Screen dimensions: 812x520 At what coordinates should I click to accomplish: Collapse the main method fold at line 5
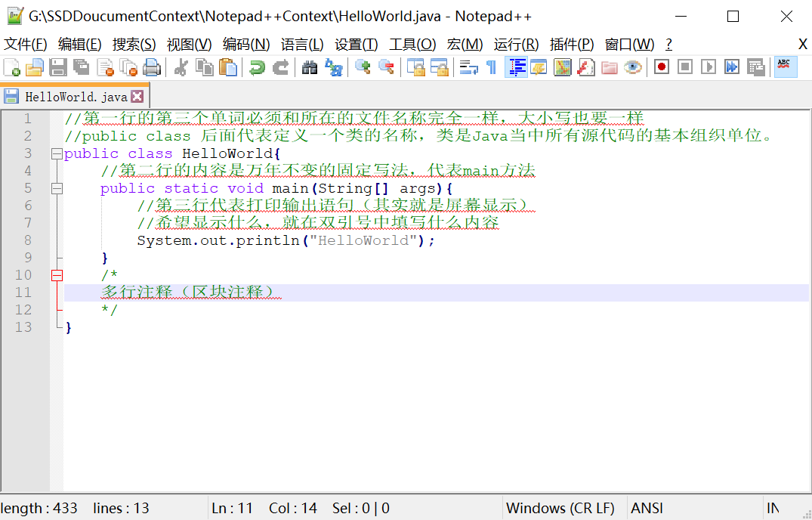(57, 188)
